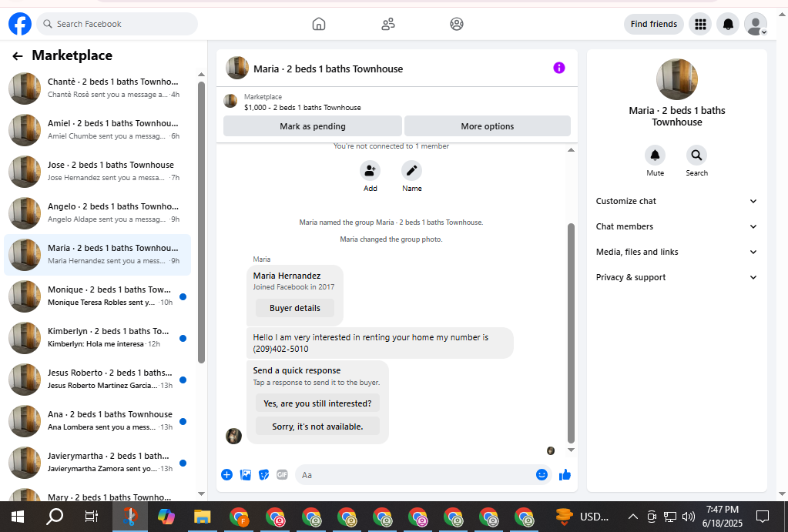This screenshot has height=532, width=788.
Task: Click the chat header title 'Maria · 2 beds 1 baths Townhouse'
Action: coord(328,69)
